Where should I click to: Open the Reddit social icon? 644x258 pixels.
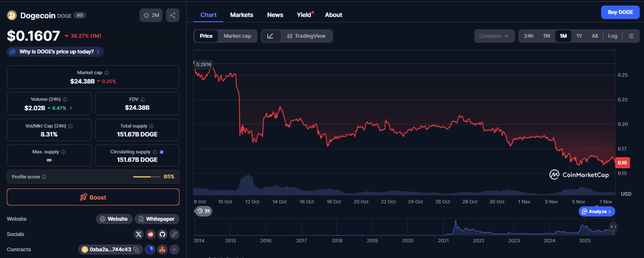coord(151,234)
